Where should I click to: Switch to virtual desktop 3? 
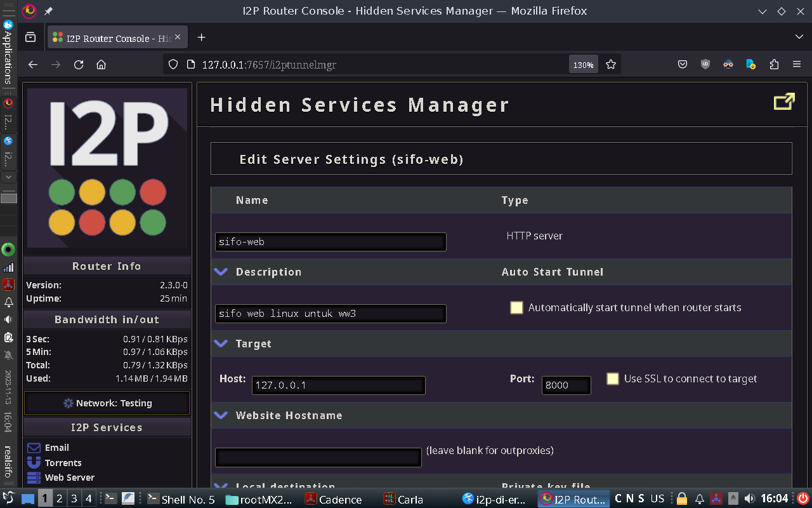pos(74,498)
